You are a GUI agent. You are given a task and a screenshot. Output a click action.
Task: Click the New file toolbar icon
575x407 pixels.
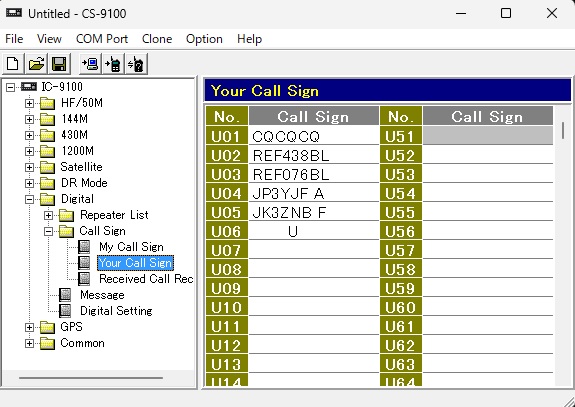click(x=13, y=64)
